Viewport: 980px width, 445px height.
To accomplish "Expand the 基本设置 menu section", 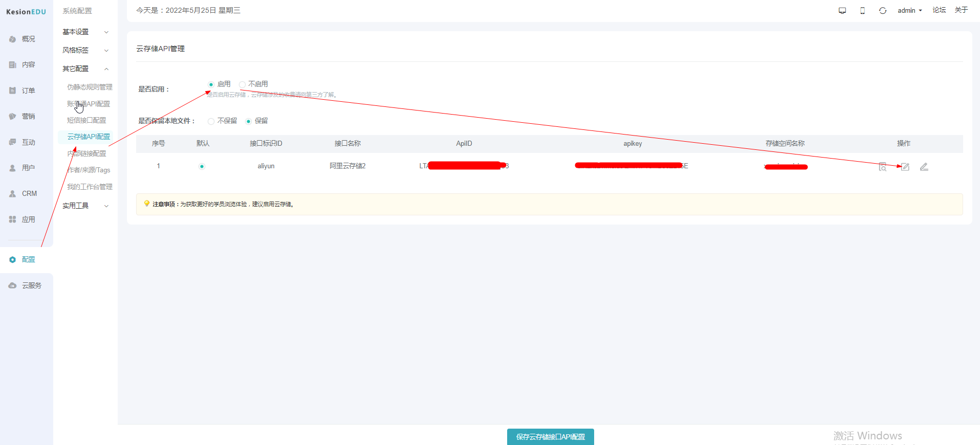I will (x=85, y=32).
